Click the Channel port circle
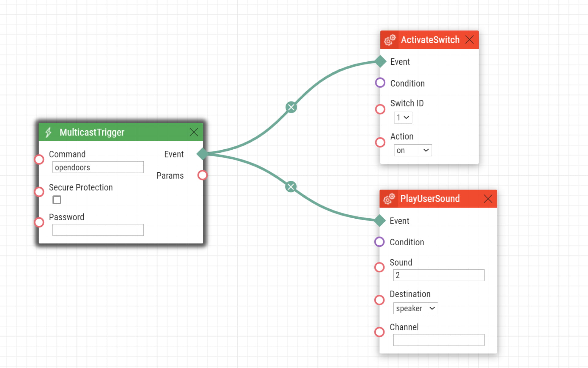This screenshot has width=588, height=368. [379, 332]
